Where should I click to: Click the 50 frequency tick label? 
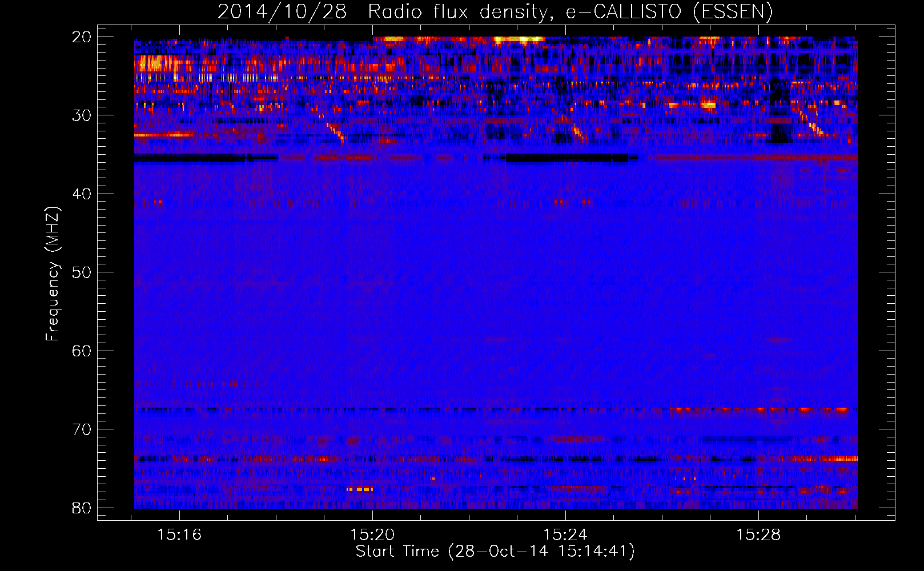(x=82, y=272)
